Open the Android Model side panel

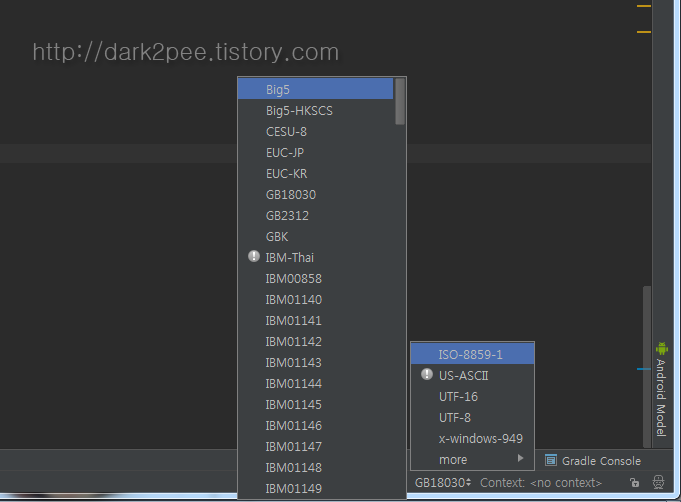[x=661, y=389]
